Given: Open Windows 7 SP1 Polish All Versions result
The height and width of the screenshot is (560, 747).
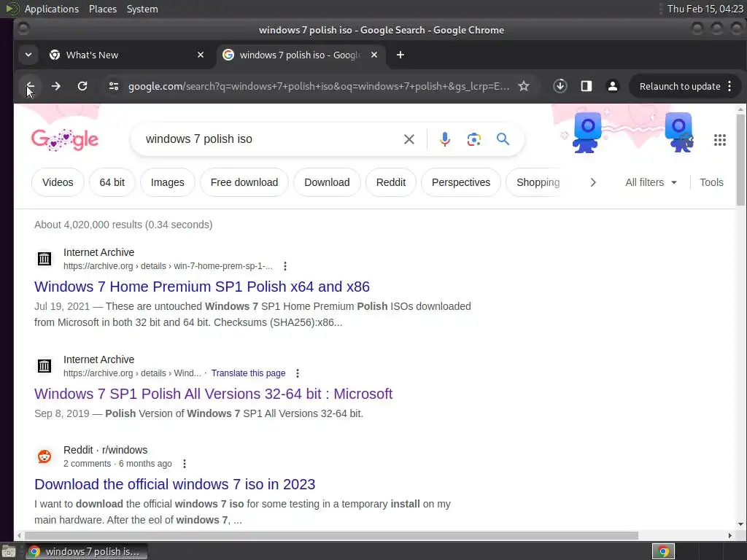Looking at the screenshot, I should pos(214,394).
